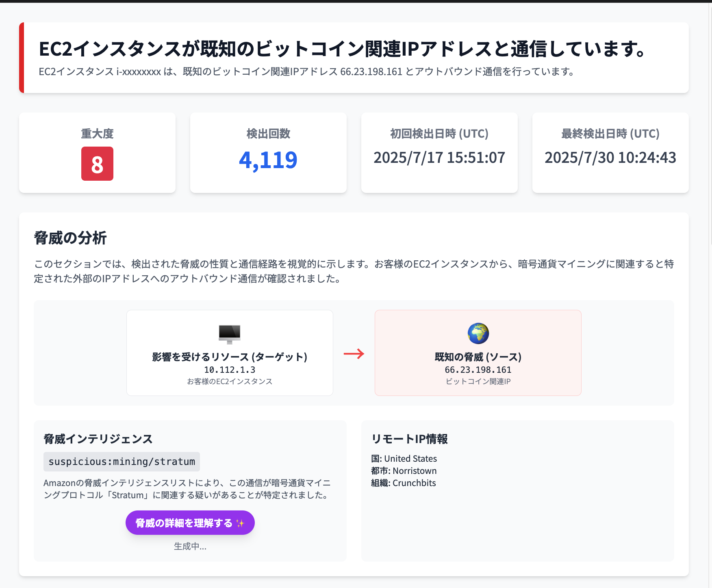Click 脅威の詳細を理解する button
The width and height of the screenshot is (712, 588).
pyautogui.click(x=190, y=523)
